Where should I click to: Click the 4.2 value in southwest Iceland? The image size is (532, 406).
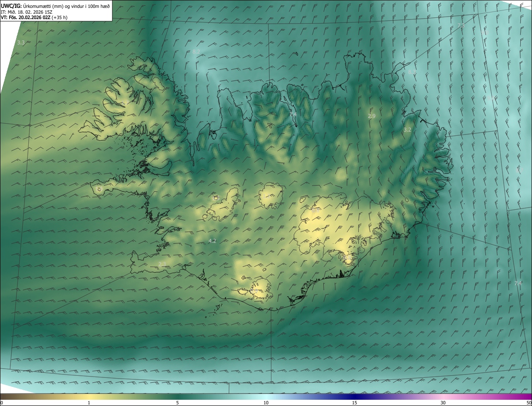tap(212, 241)
